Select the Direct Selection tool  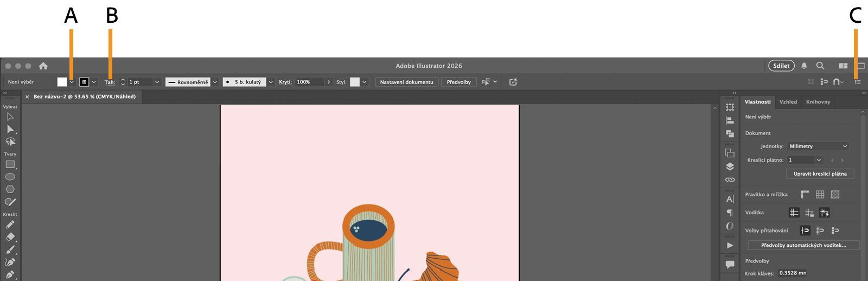pos(10,129)
